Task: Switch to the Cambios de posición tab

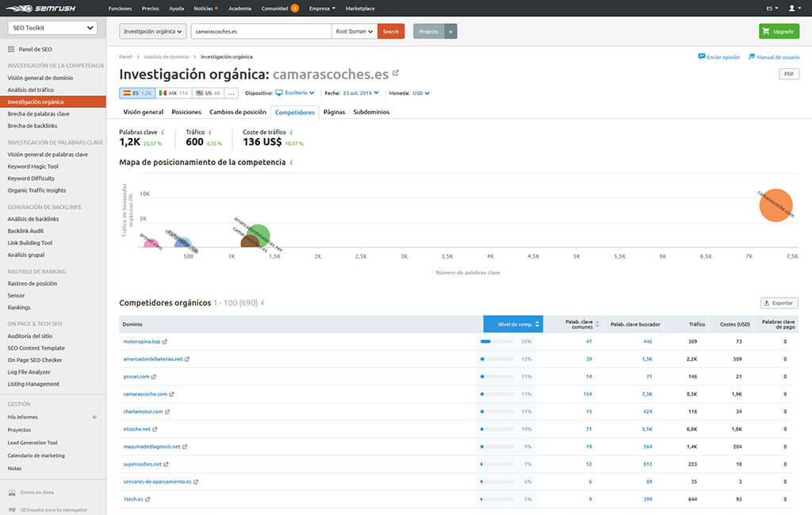Action: point(238,112)
